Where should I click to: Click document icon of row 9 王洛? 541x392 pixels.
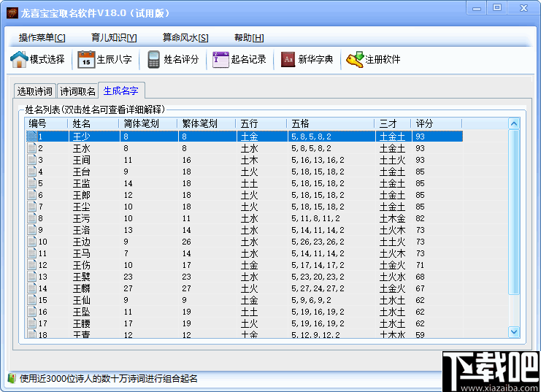pyautogui.click(x=31, y=230)
